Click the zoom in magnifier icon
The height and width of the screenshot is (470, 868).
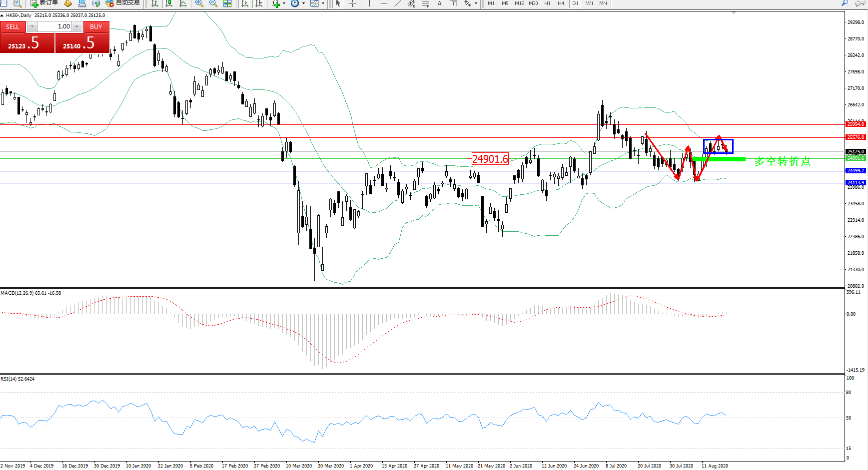tap(199, 3)
